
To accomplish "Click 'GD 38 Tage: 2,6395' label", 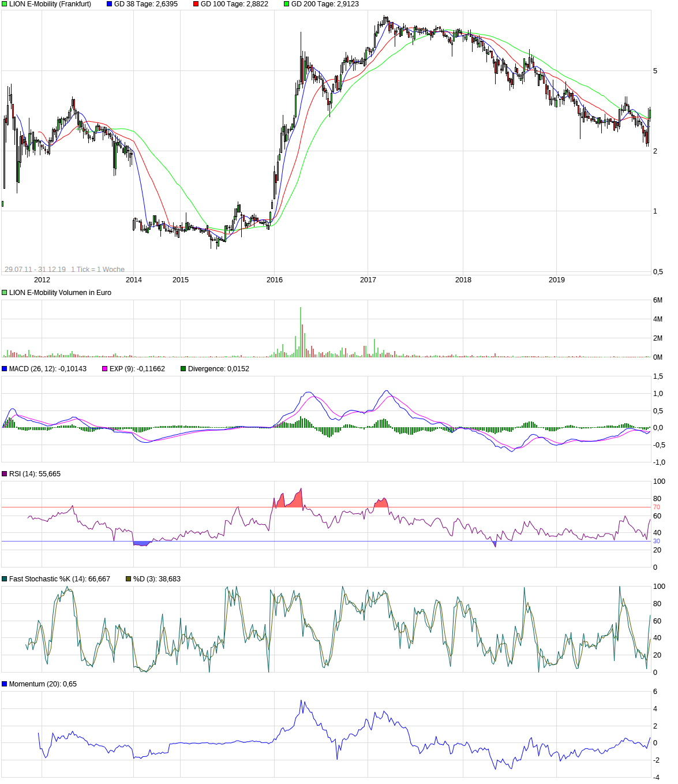I will tap(146, 4).
